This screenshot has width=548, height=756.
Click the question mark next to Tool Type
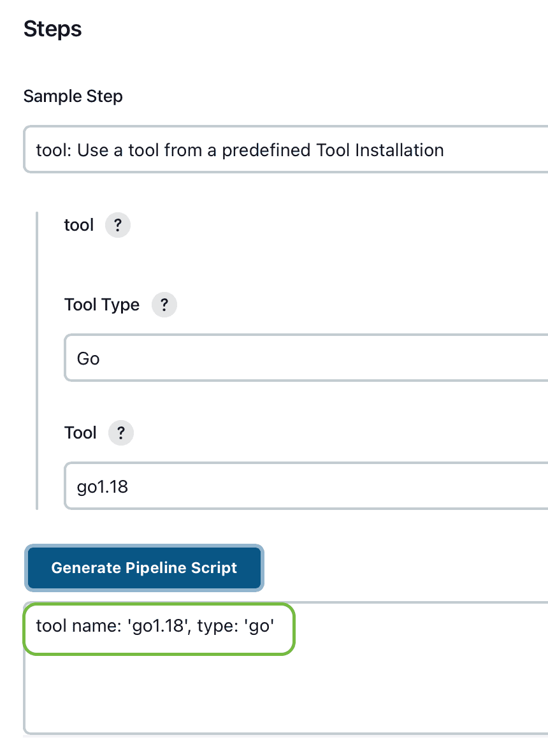[x=164, y=305]
